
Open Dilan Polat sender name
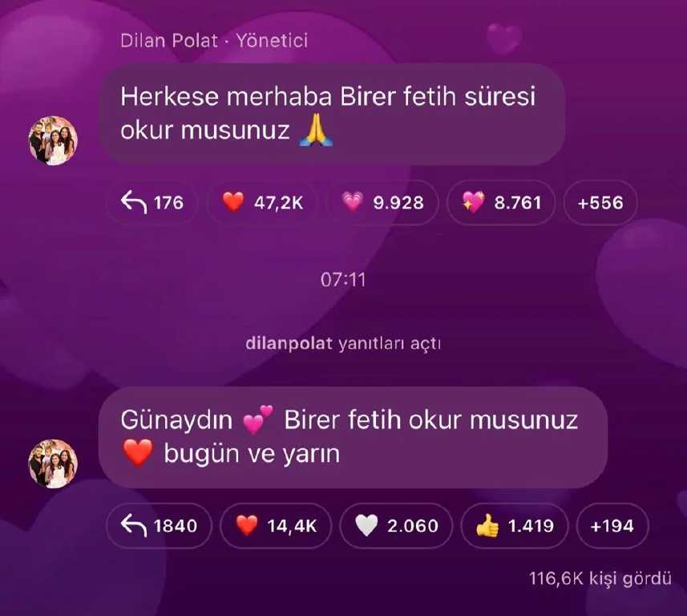[169, 40]
